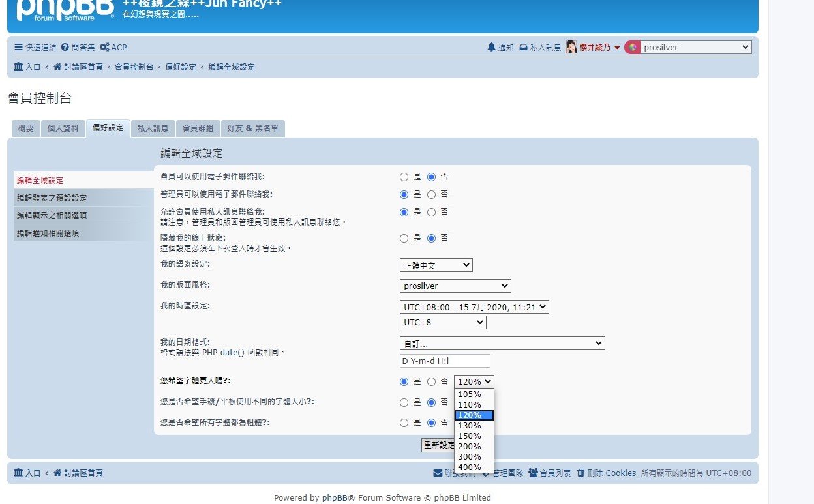Click the user avatar in header

[x=571, y=48]
